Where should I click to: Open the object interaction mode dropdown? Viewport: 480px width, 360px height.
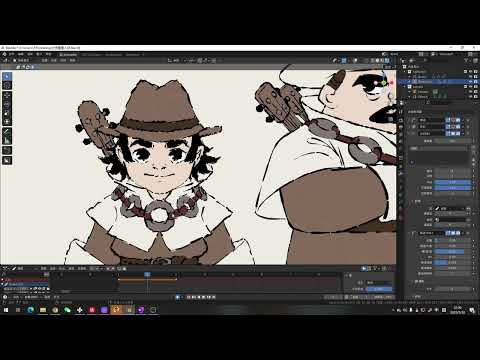tap(23, 60)
